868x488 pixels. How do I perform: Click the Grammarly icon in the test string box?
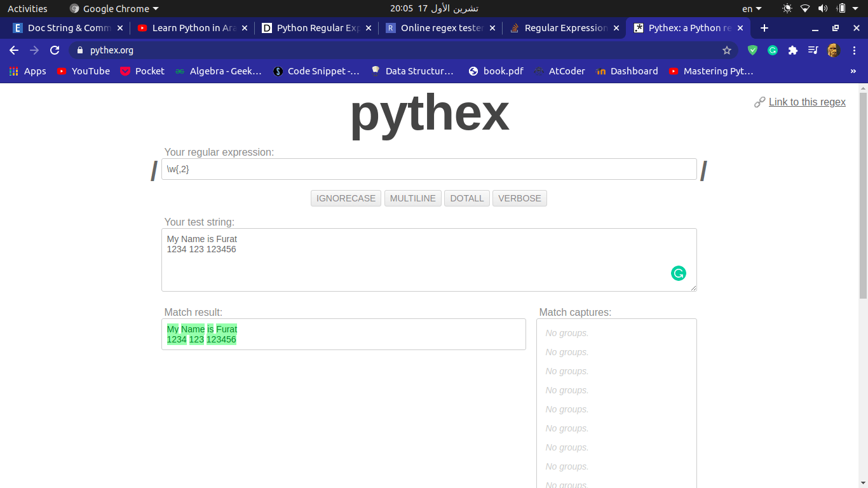679,273
